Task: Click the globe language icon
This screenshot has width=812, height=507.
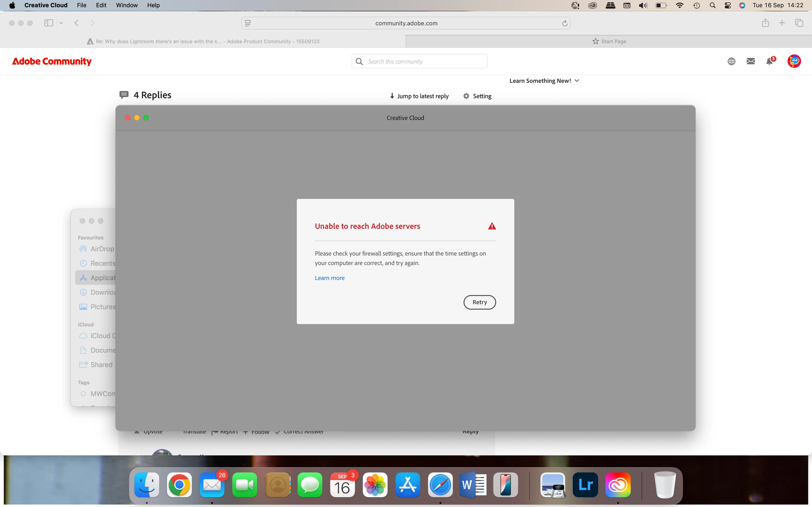Action: click(x=732, y=61)
